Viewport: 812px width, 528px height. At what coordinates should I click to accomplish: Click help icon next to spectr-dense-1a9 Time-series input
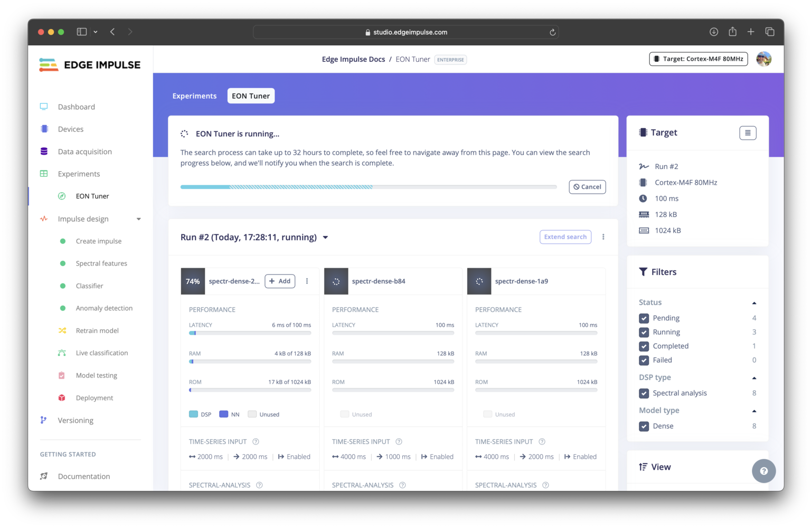tap(542, 441)
